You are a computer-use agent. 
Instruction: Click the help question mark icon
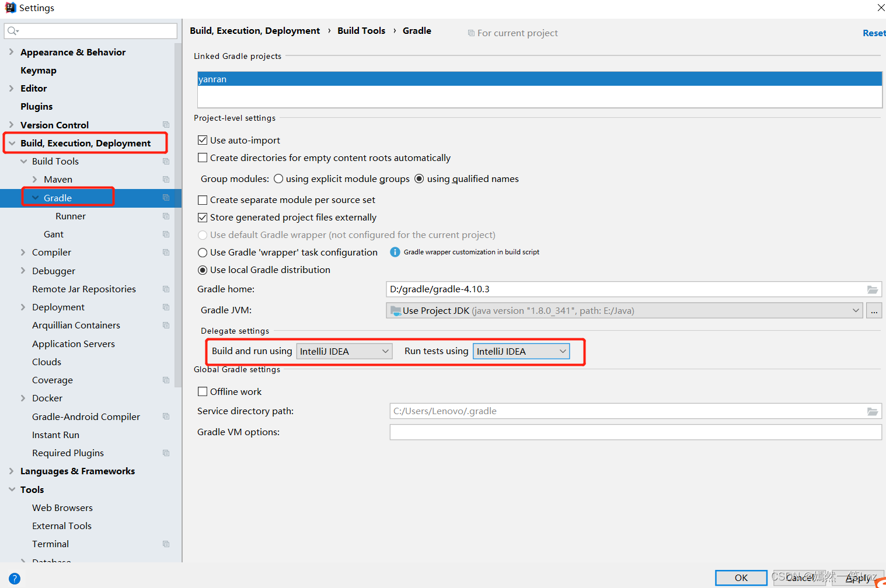click(15, 579)
